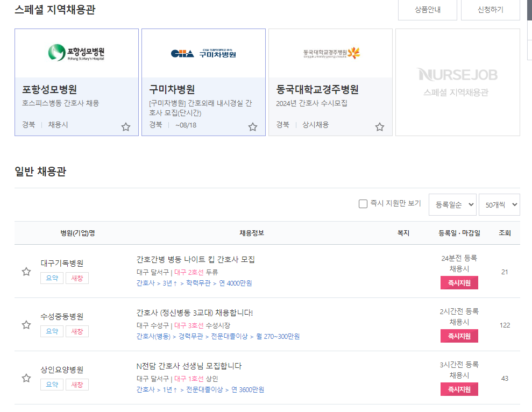
Task: Bookmark 포항성모병원 with the star icon
Action: tap(126, 127)
